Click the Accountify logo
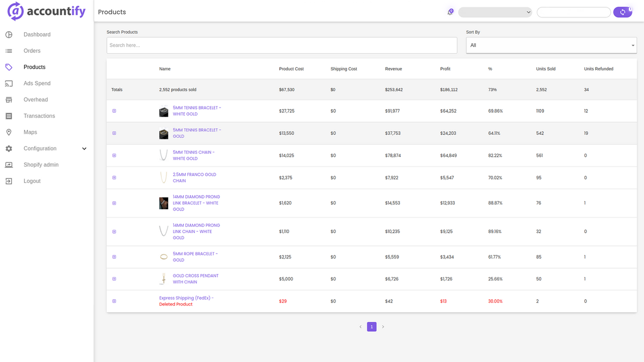 [x=47, y=11]
